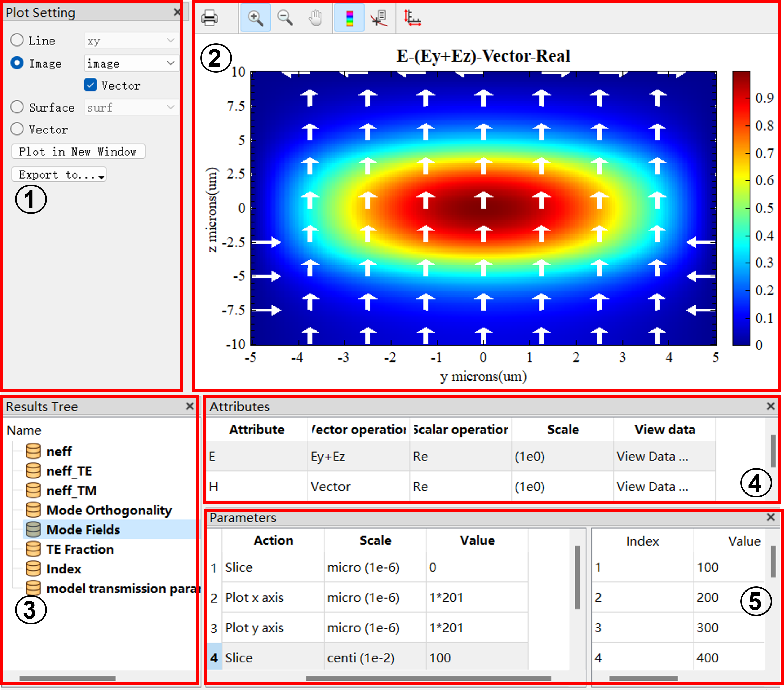Click the axis settings icon

(x=412, y=18)
